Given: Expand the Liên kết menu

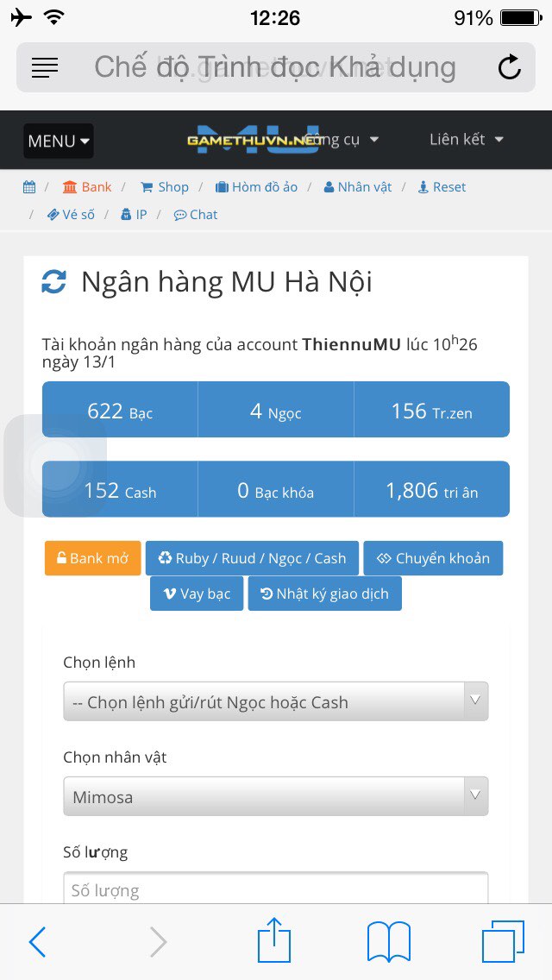Looking at the screenshot, I should click(467, 140).
